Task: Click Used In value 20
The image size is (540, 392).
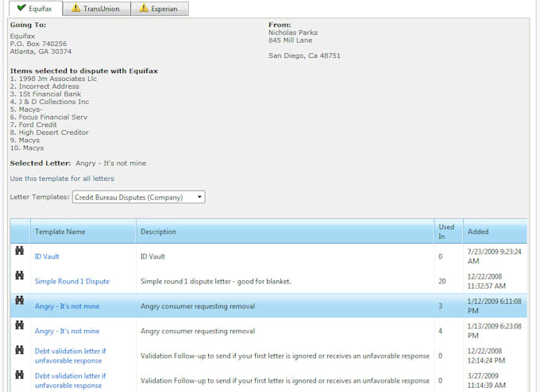Action: tap(442, 281)
